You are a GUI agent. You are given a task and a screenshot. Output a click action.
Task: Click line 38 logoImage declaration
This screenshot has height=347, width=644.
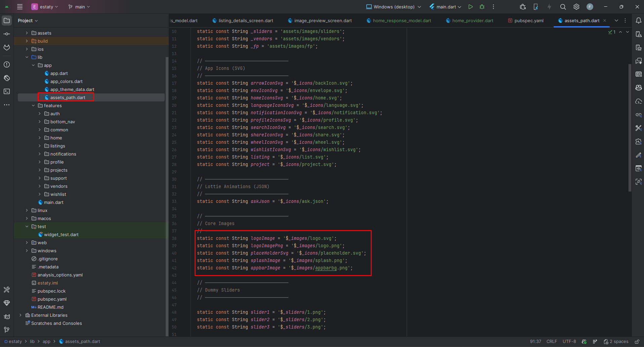(x=267, y=238)
